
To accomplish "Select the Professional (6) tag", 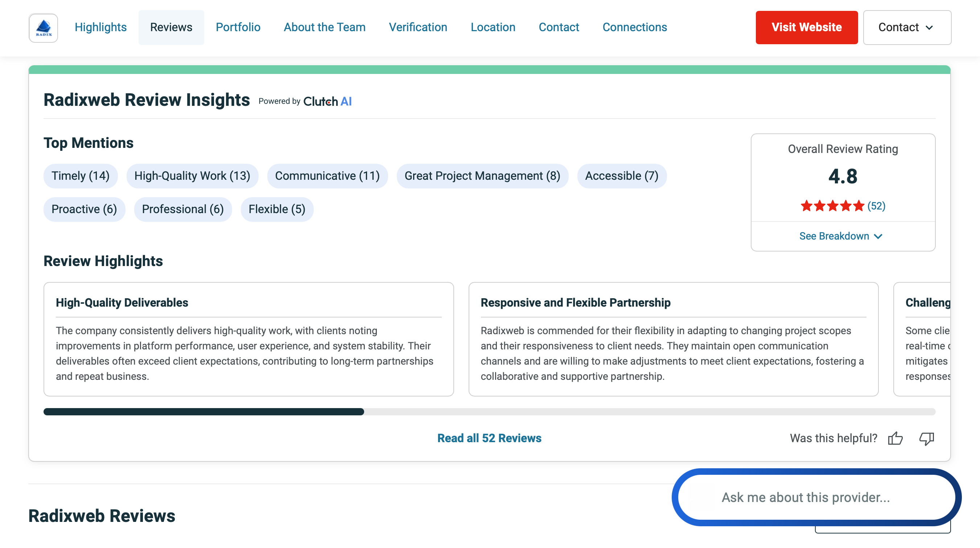I will point(182,209).
